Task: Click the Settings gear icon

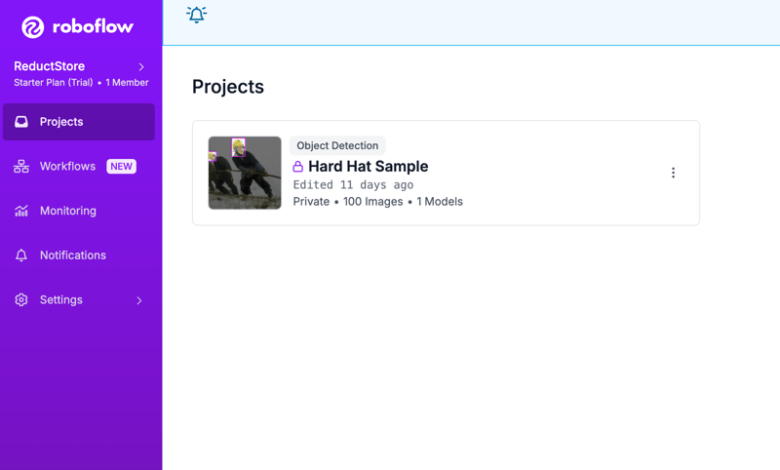Action: click(x=21, y=300)
